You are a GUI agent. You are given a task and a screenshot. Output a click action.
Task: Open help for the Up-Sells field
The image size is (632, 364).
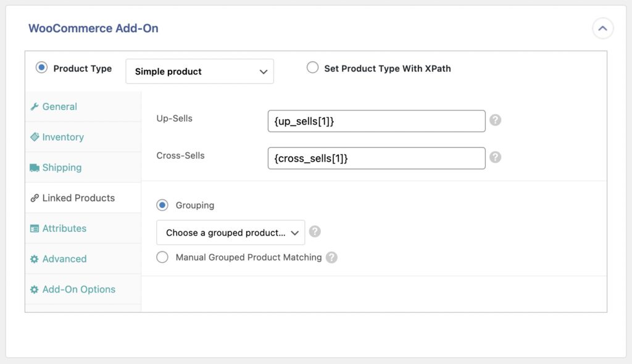click(x=495, y=121)
